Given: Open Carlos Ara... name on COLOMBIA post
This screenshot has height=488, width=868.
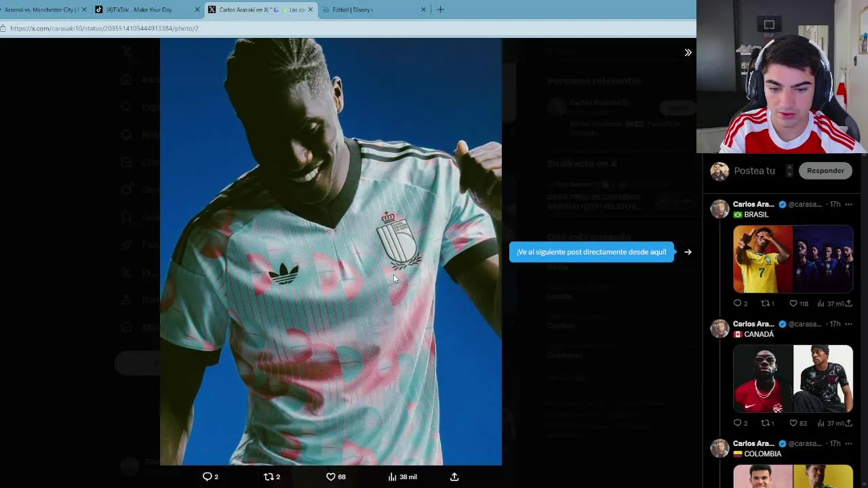Looking at the screenshot, I should [753, 443].
